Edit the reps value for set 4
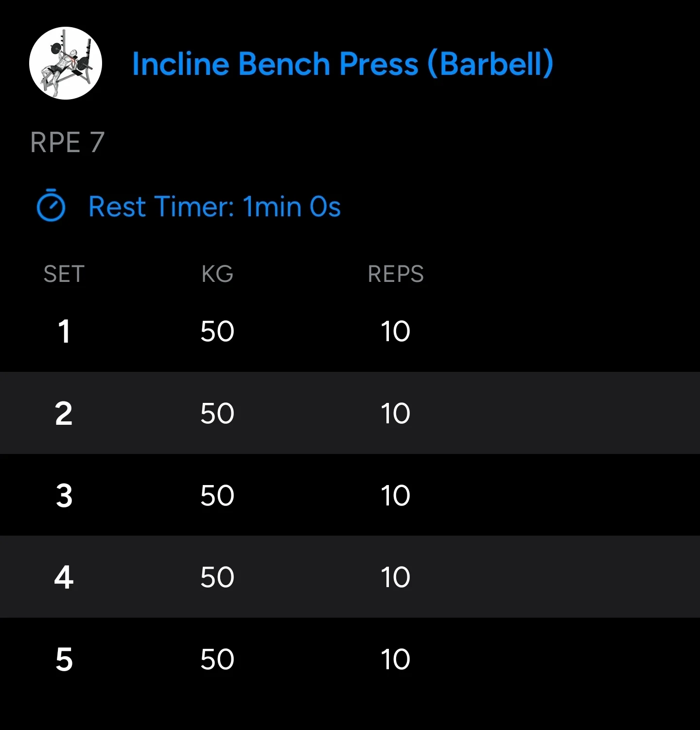Screen dimensions: 700x730 pos(396,577)
